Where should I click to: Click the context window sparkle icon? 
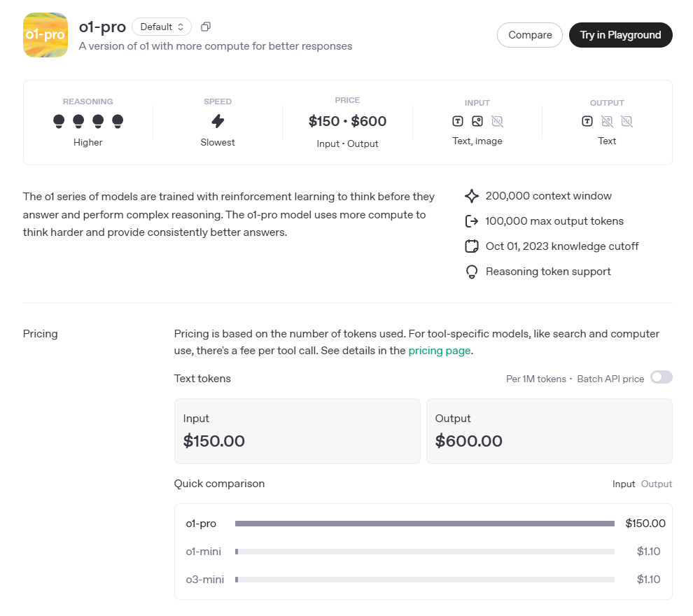click(x=472, y=196)
